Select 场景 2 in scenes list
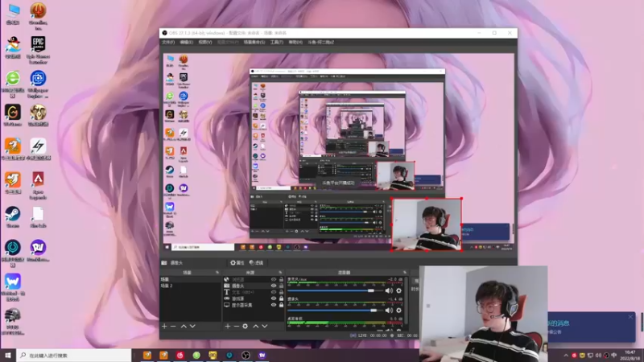 click(x=190, y=286)
